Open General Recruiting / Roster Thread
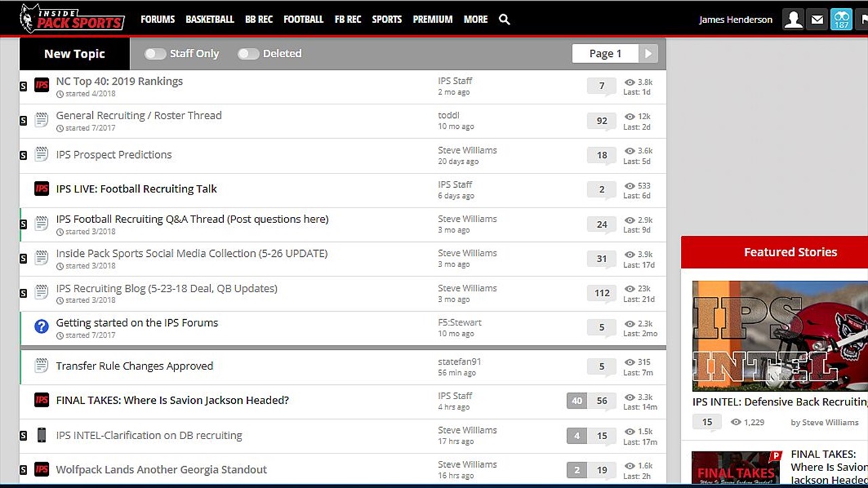This screenshot has height=488, width=868. [x=138, y=115]
